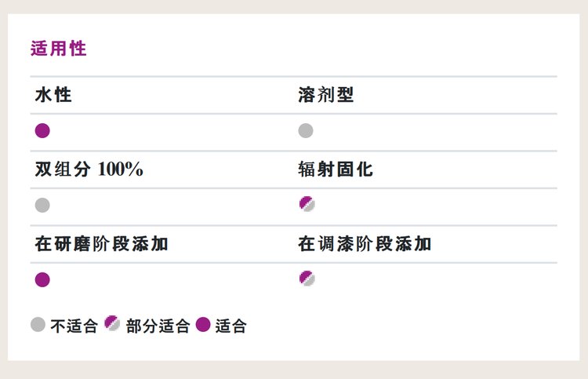
Task: Click the 辐射固化 heading
Action: point(336,169)
